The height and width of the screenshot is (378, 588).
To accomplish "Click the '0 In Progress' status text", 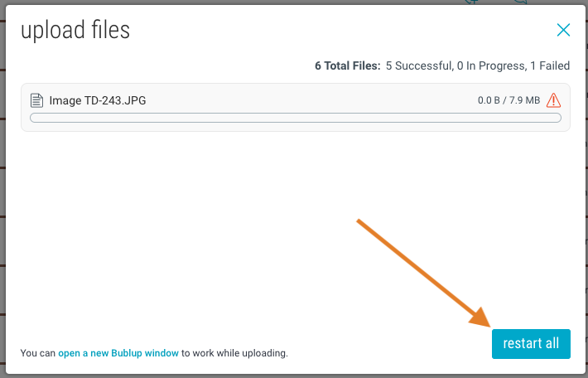I will pos(492,65).
